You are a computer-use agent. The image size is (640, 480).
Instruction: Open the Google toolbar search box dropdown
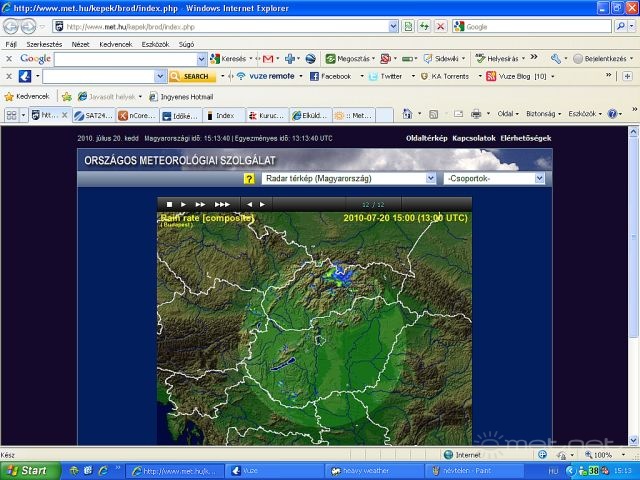tap(201, 59)
